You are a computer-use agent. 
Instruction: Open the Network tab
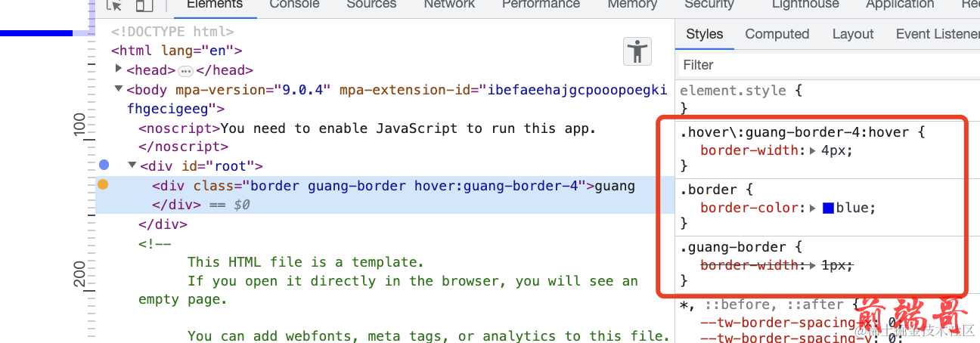(449, 5)
